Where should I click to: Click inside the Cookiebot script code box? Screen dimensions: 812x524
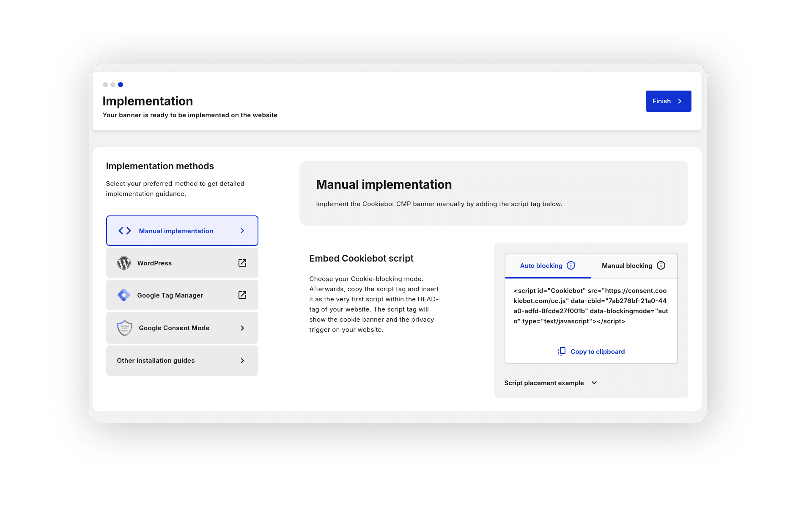click(591, 306)
